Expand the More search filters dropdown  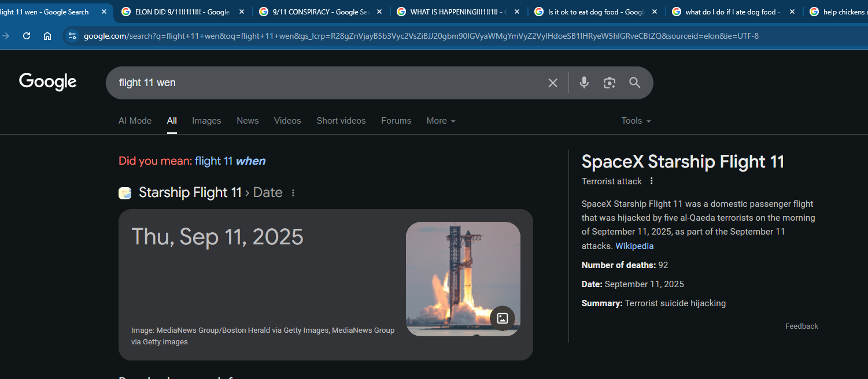coord(441,121)
